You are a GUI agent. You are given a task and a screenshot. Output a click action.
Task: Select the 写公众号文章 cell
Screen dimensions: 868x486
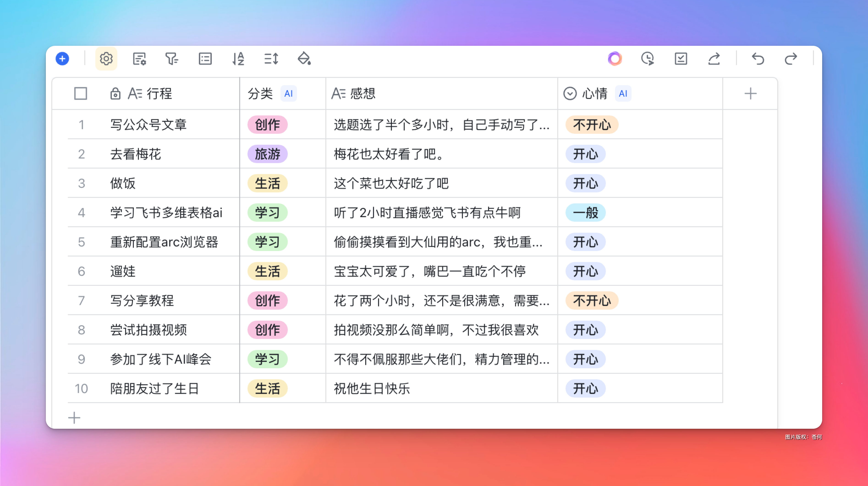tap(148, 125)
